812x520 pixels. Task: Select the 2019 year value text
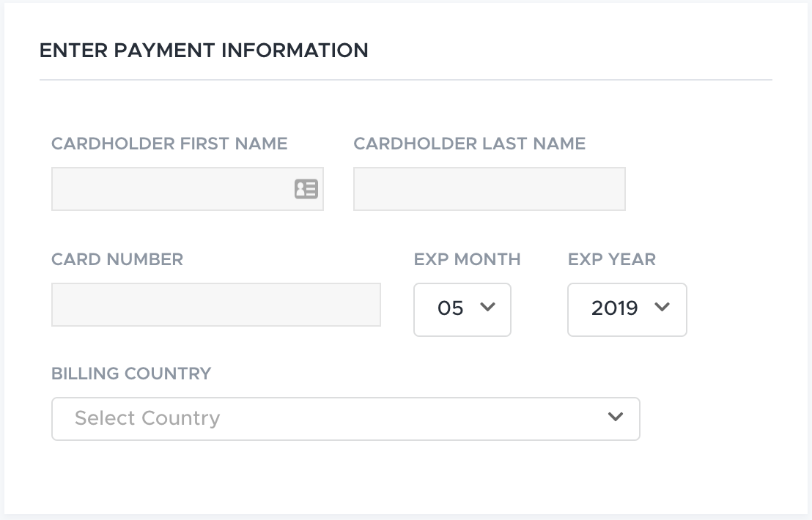point(614,308)
